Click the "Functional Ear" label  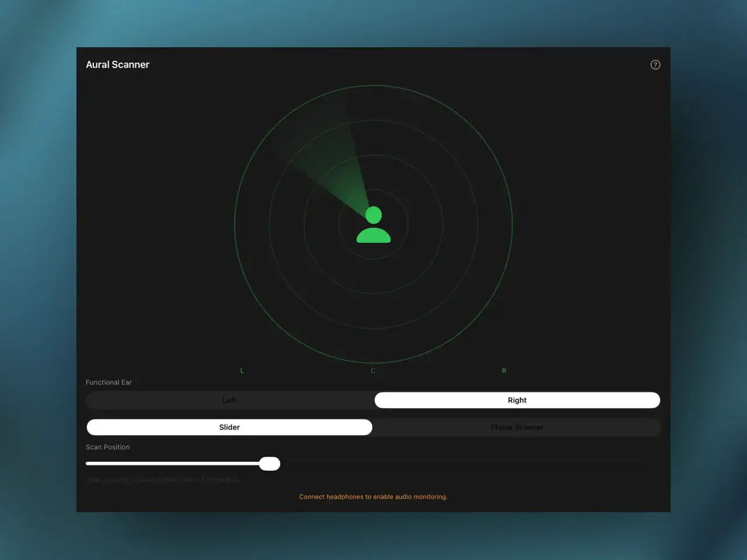(x=109, y=383)
